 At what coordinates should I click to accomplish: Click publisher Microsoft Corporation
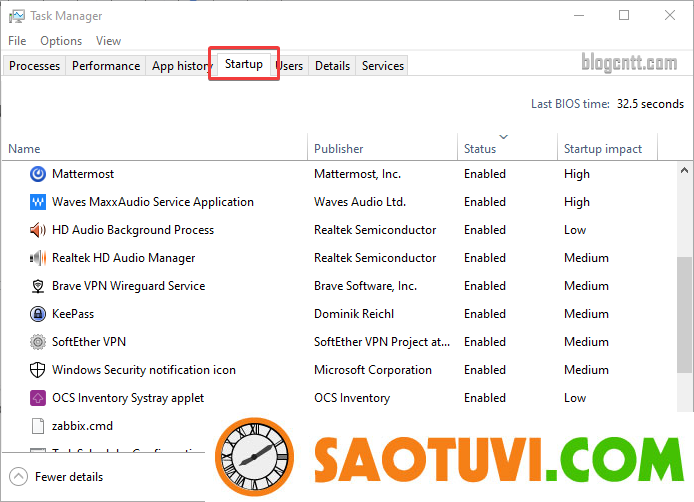coord(373,370)
